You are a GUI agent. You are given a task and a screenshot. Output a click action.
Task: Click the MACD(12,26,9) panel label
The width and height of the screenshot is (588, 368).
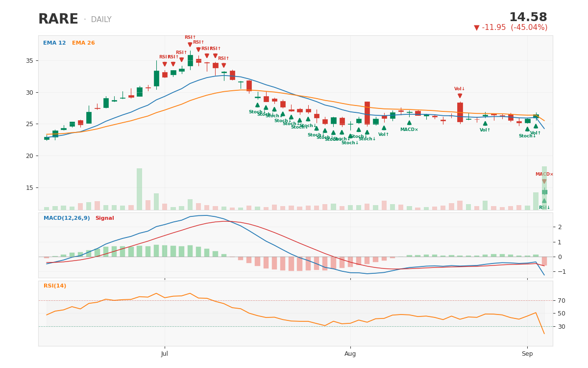67,218
